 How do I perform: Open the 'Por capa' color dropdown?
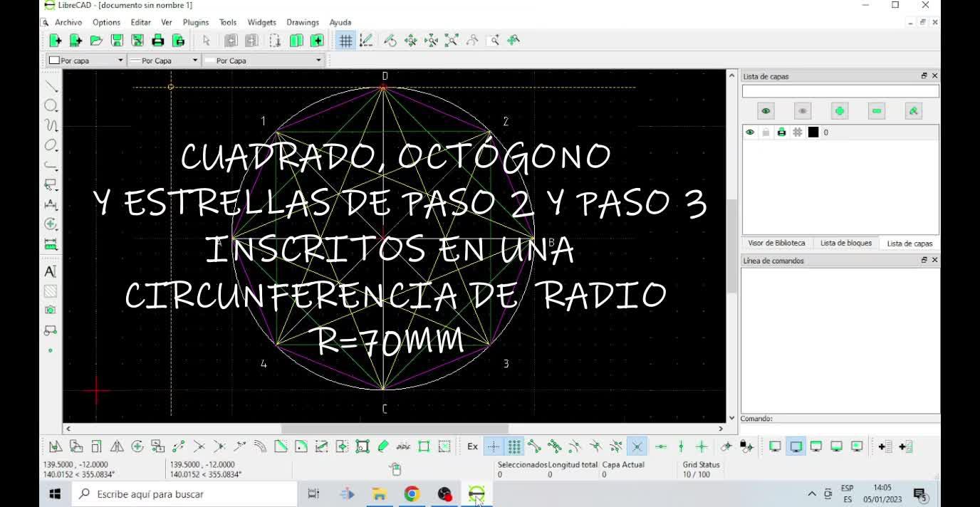coord(85,61)
